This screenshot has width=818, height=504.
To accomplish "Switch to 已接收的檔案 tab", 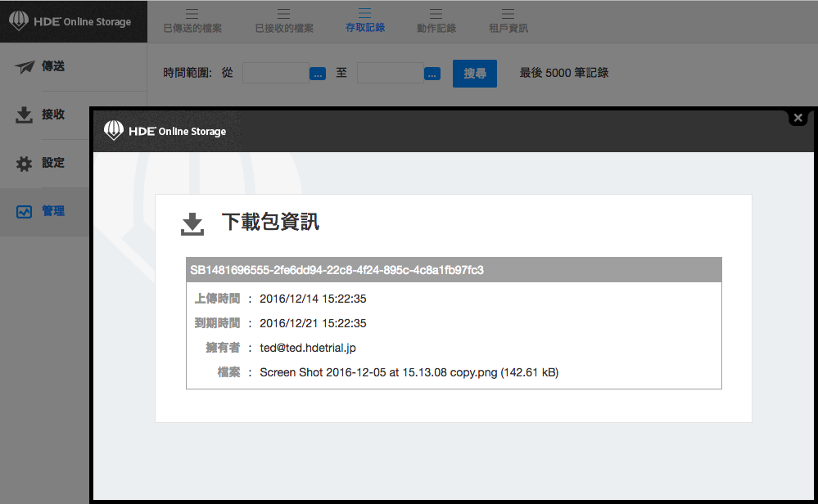I will pyautogui.click(x=284, y=21).
